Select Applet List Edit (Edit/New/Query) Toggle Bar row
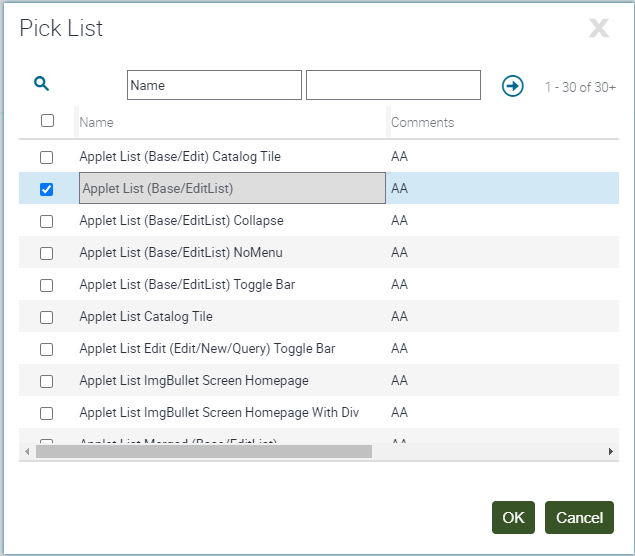 [x=207, y=349]
